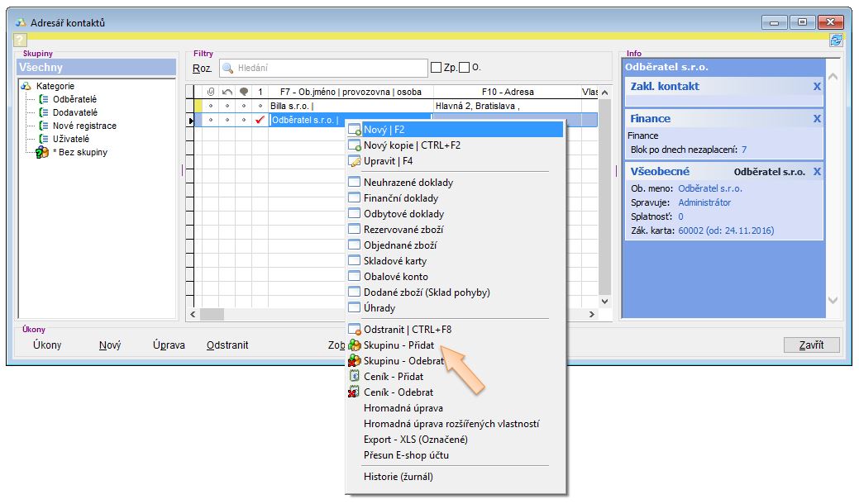
Task: Click the speech bubble column header icon
Action: coord(244,92)
